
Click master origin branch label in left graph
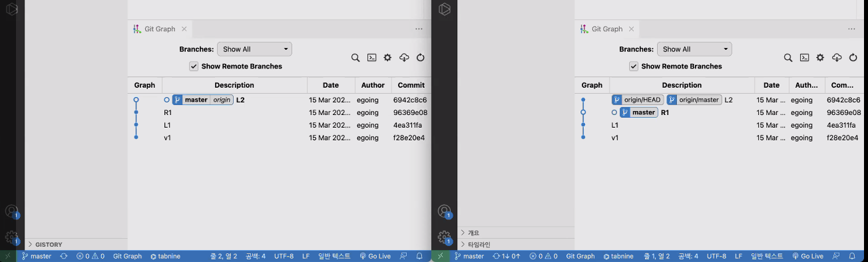click(202, 100)
